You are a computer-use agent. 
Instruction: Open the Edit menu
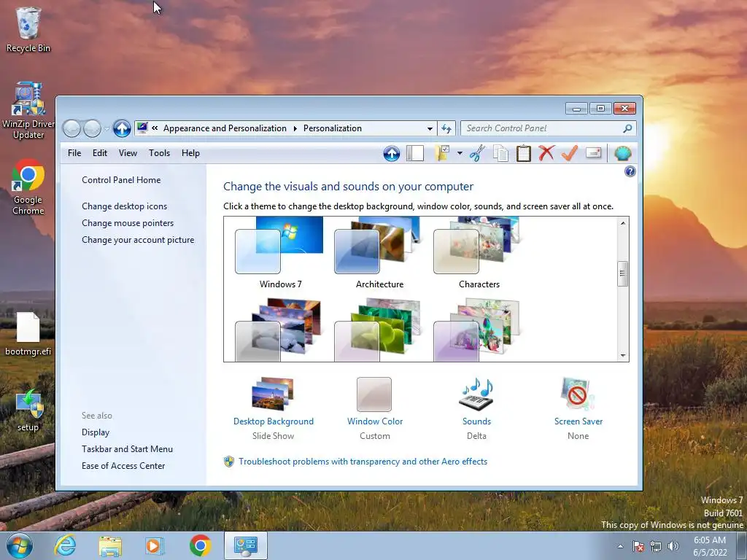pyautogui.click(x=99, y=153)
